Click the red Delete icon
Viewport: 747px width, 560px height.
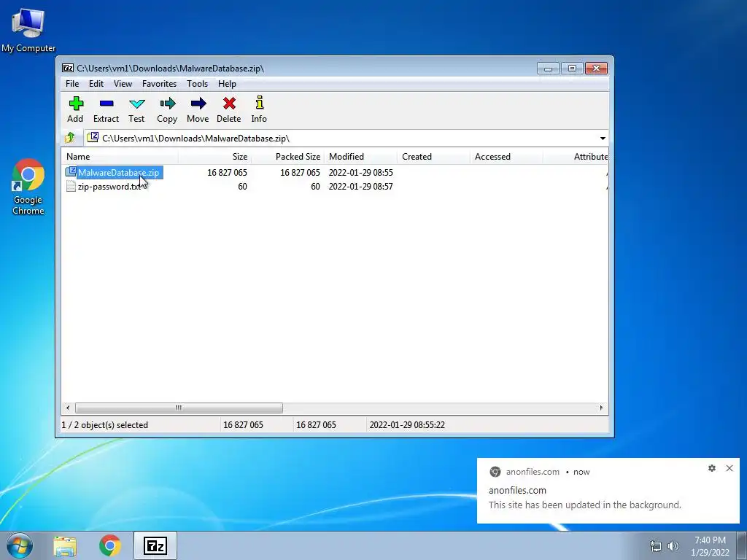tap(229, 104)
